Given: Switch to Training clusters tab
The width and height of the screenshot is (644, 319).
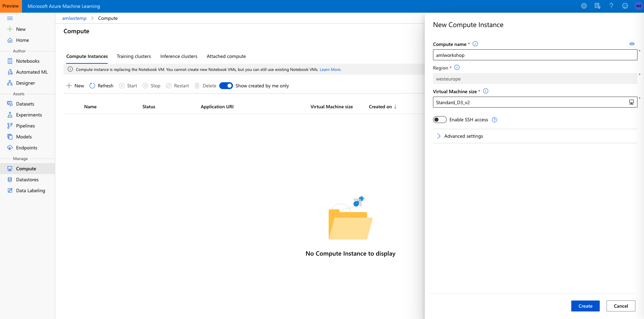Looking at the screenshot, I should click(x=134, y=56).
